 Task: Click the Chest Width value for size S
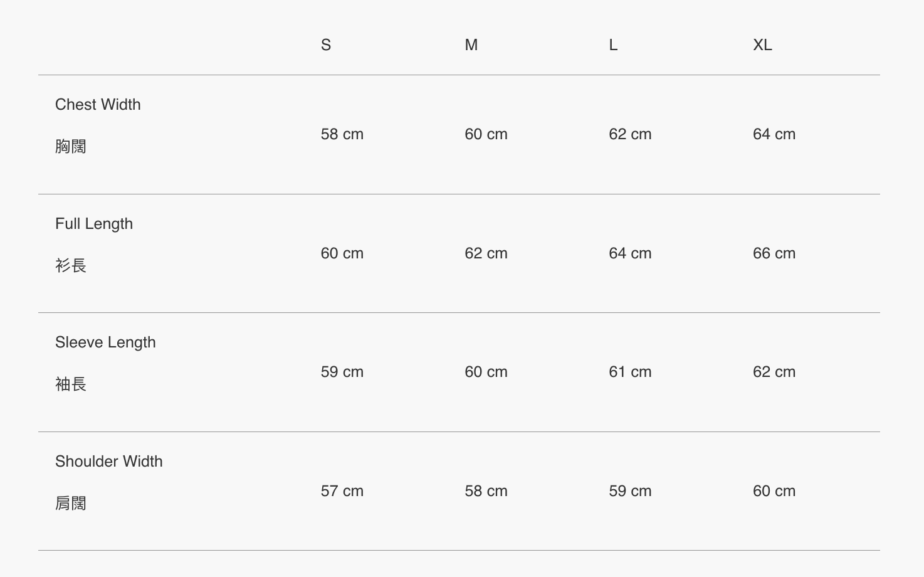[x=342, y=134]
